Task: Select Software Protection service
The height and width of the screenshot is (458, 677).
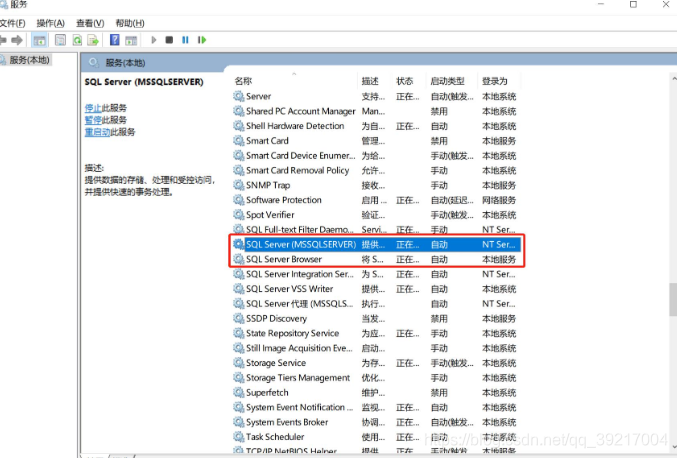Action: coord(284,200)
